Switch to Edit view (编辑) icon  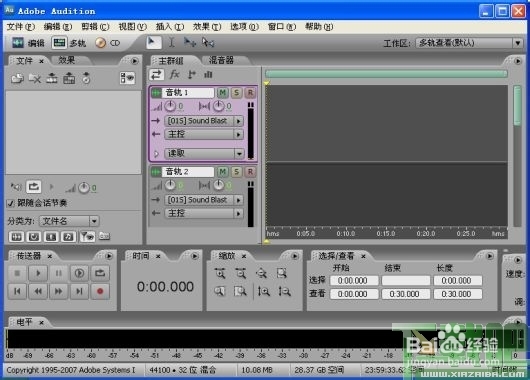18,43
